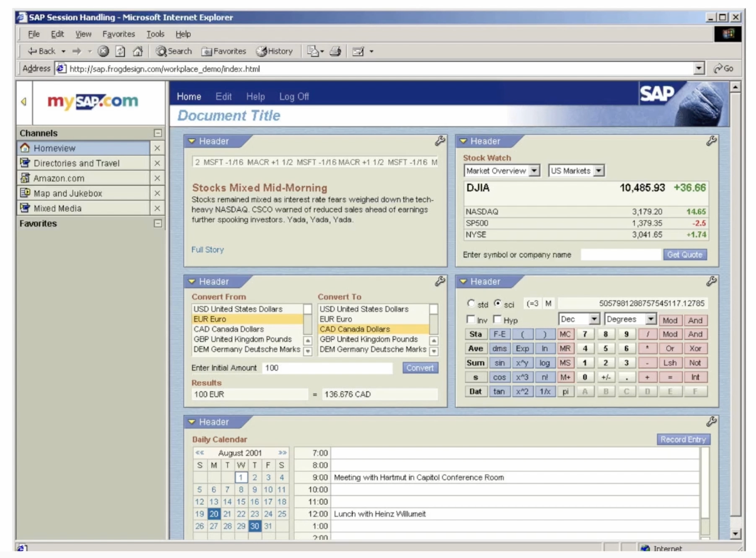Image resolution: width=756 pixels, height=558 pixels.
Task: Open wrench settings of Daily Calendar portlet
Action: pyautogui.click(x=711, y=422)
